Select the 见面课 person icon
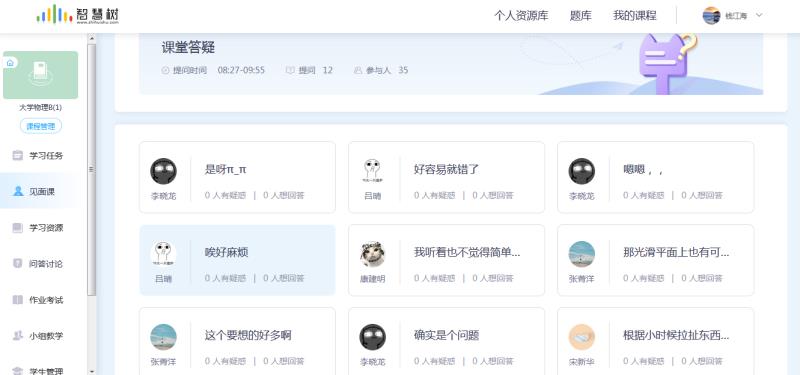This screenshot has width=800, height=375. coord(18,191)
